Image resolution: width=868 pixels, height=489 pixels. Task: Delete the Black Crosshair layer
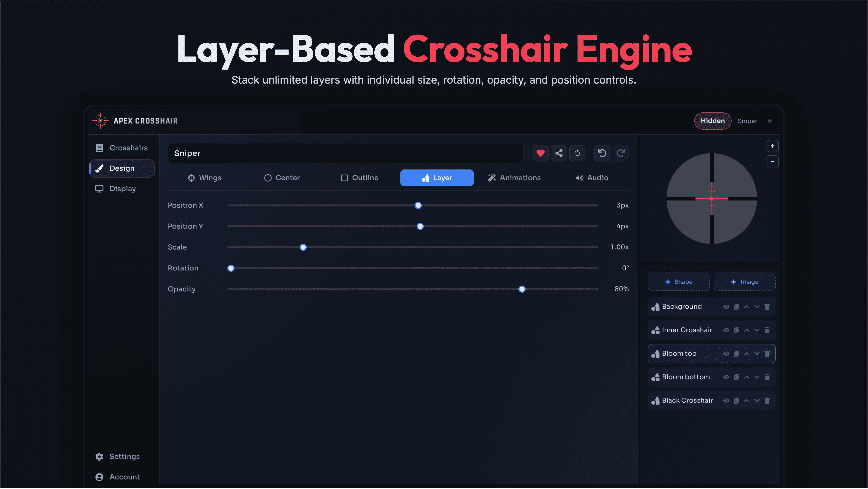click(x=767, y=401)
